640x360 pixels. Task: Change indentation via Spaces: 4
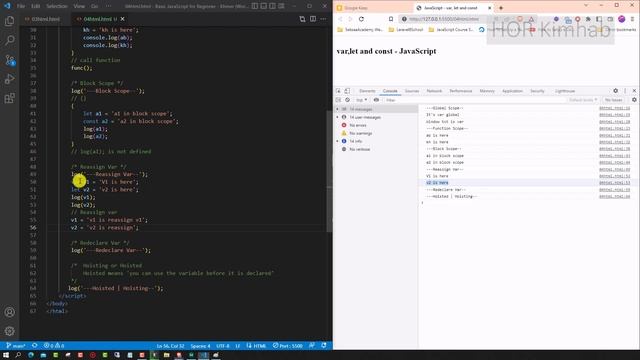click(200, 346)
